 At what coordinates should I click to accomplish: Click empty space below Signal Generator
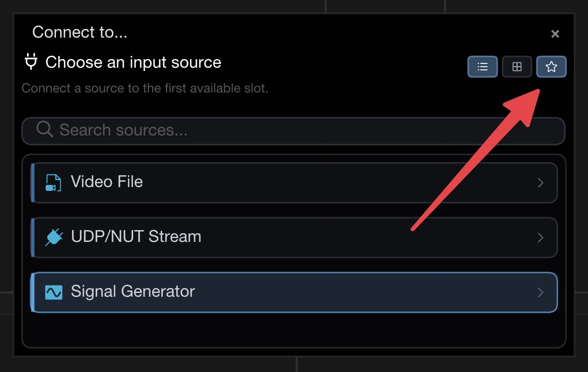pos(294,329)
